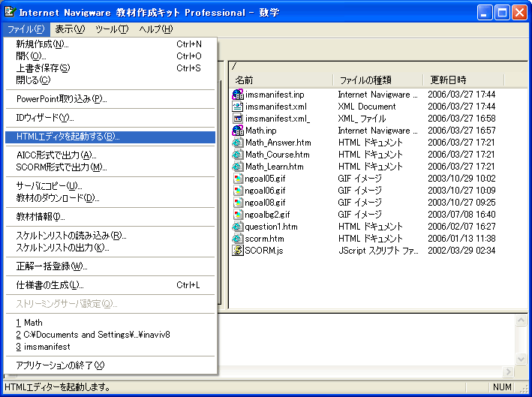Sort by ファイルの種類 column header
The width and height of the screenshot is (532, 397).
tap(378, 80)
